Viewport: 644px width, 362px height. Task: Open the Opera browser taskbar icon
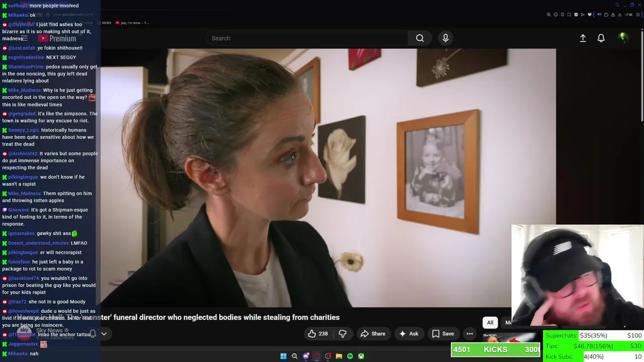[317, 356]
